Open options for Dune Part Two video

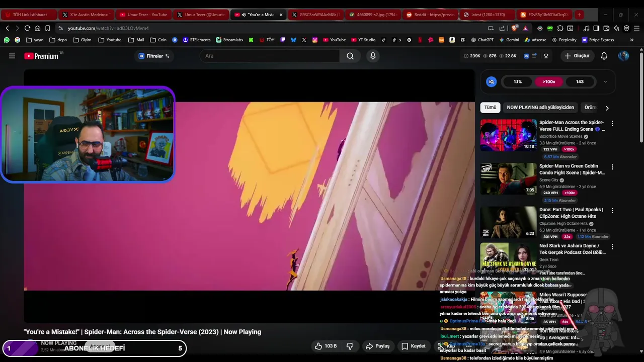[612, 210]
